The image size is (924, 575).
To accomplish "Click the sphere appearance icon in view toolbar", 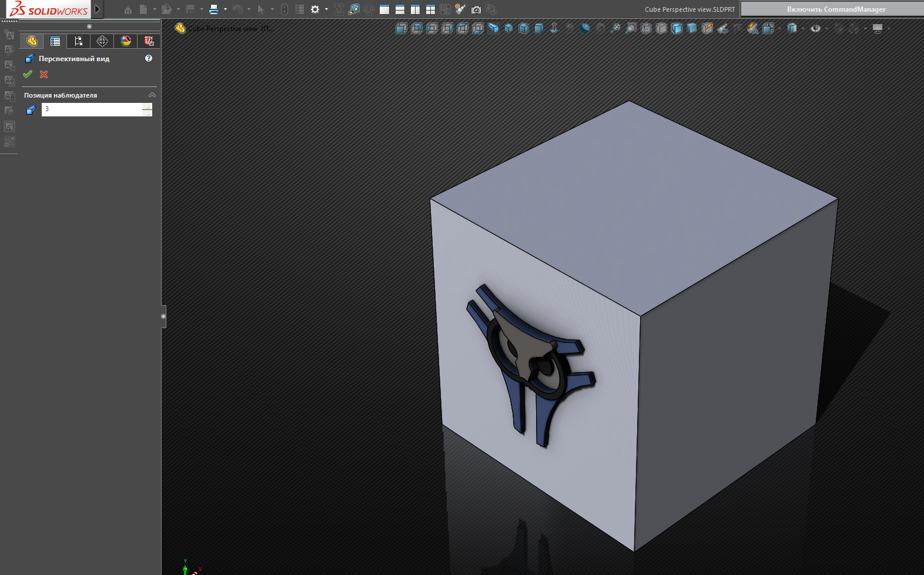I will 585,28.
